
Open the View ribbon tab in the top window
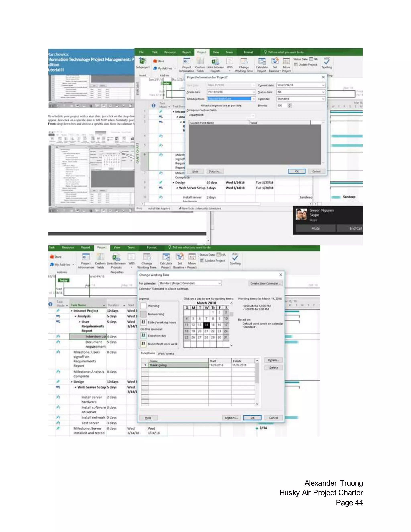[216, 52]
